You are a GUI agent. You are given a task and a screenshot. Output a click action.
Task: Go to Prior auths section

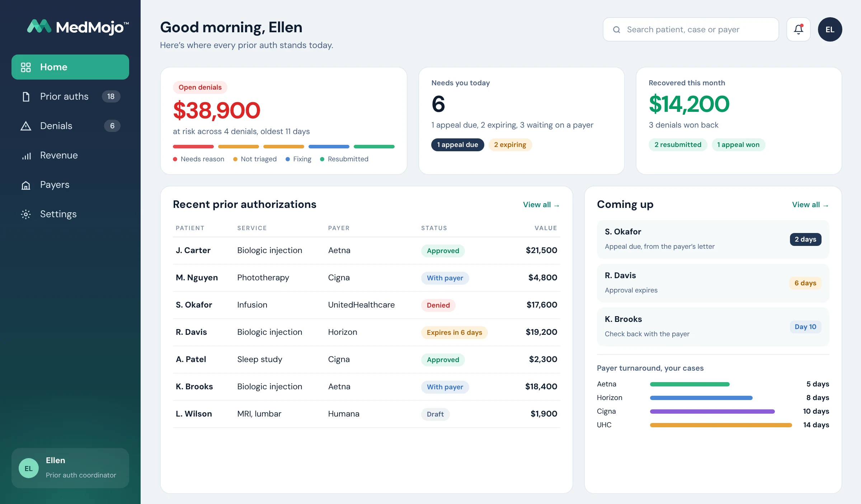tap(70, 96)
